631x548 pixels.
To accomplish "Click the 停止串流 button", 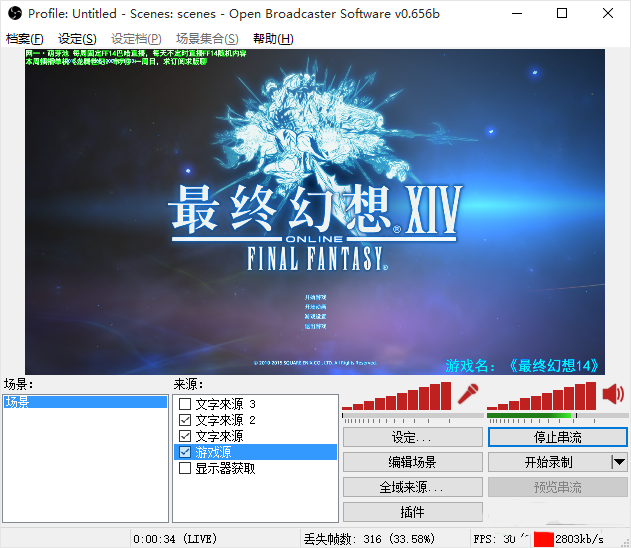I will [557, 437].
